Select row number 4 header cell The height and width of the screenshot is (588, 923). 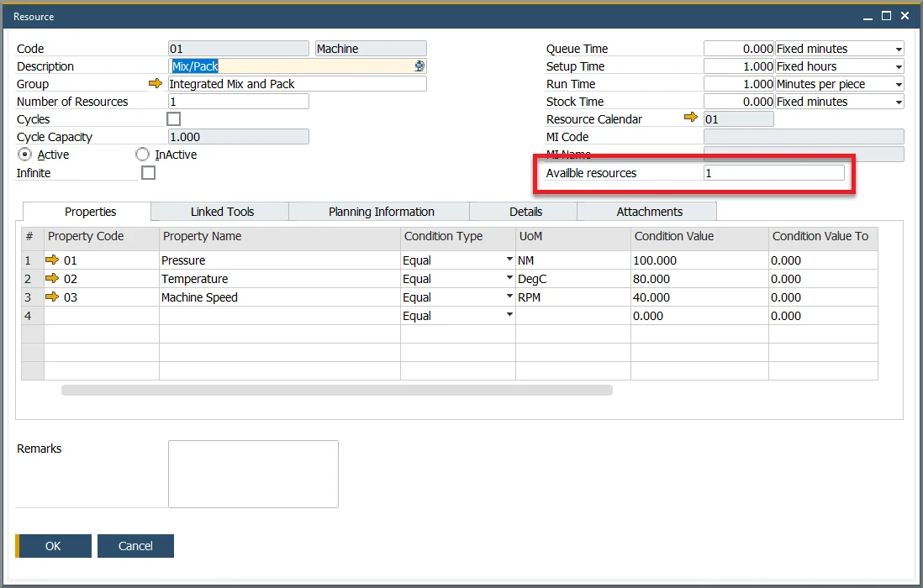click(x=33, y=316)
